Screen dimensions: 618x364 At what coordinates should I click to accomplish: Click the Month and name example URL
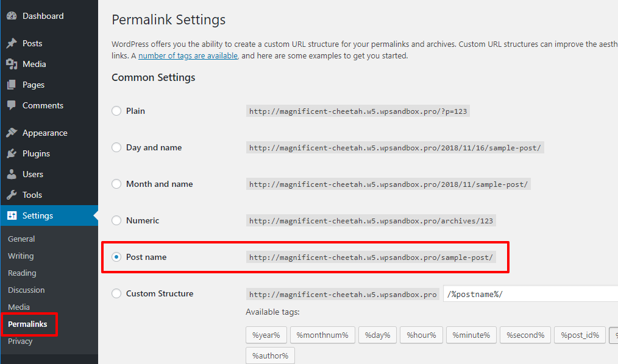(x=388, y=184)
